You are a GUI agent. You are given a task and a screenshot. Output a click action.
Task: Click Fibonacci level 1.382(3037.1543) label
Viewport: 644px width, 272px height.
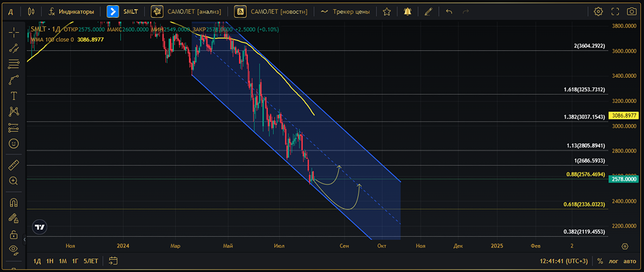coord(585,117)
